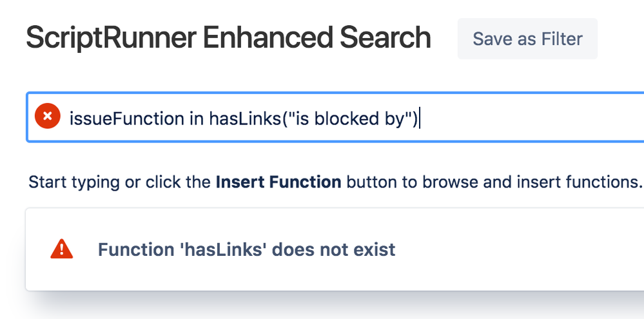Screen dimensions: 644x319
Task: Click the word "Filter" on the save button
Action: point(561,39)
